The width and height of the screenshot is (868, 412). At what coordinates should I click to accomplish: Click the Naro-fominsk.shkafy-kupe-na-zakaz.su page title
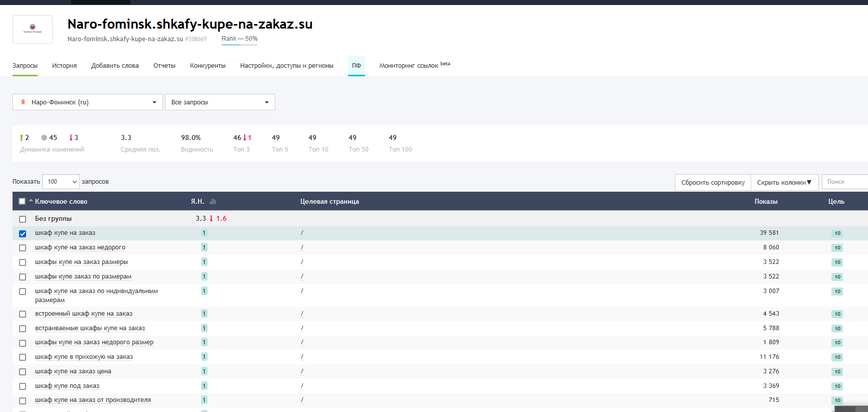[190, 24]
